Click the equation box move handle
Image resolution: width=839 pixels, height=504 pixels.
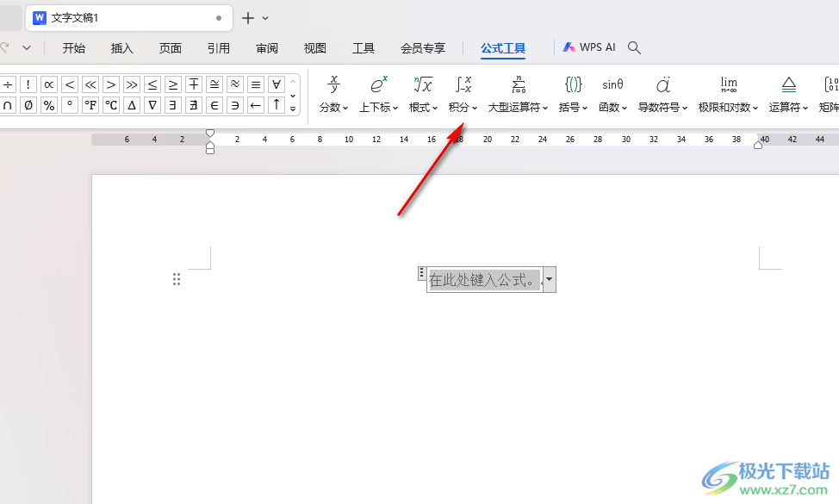tap(421, 273)
